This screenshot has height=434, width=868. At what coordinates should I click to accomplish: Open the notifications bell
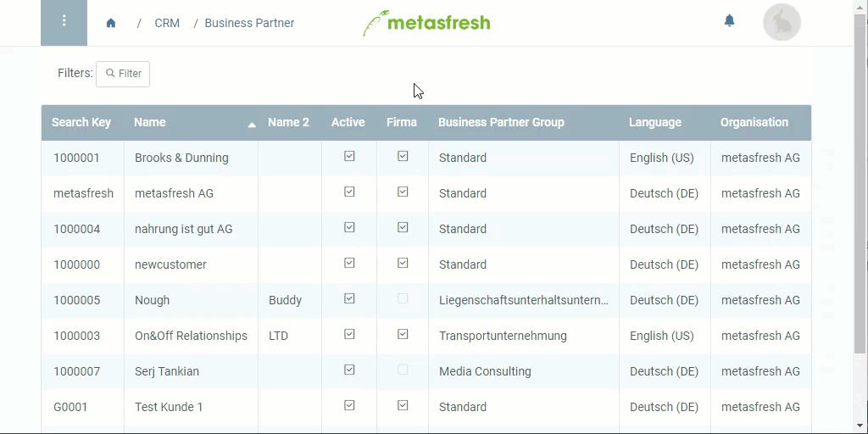[x=730, y=21]
